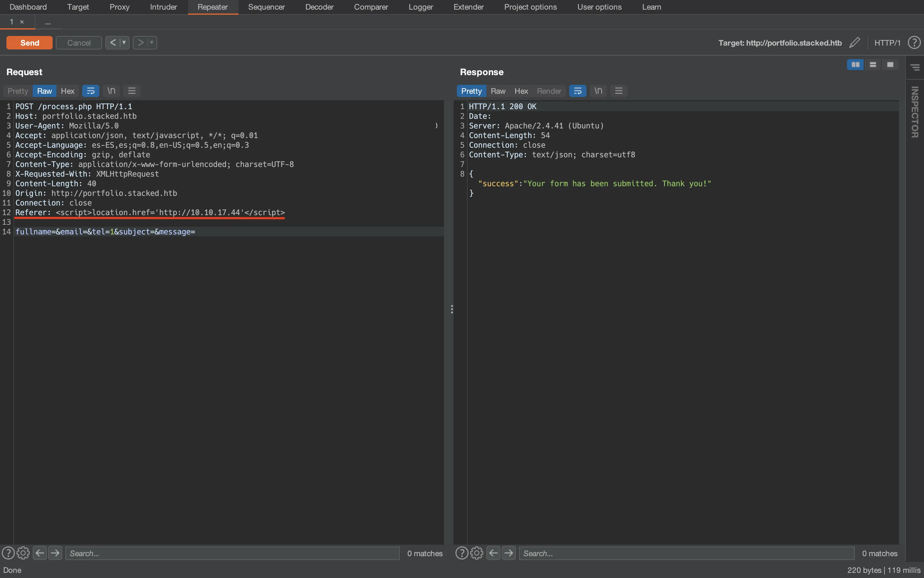Click the vertical pane divider handle
The image size is (924, 578).
click(452, 309)
